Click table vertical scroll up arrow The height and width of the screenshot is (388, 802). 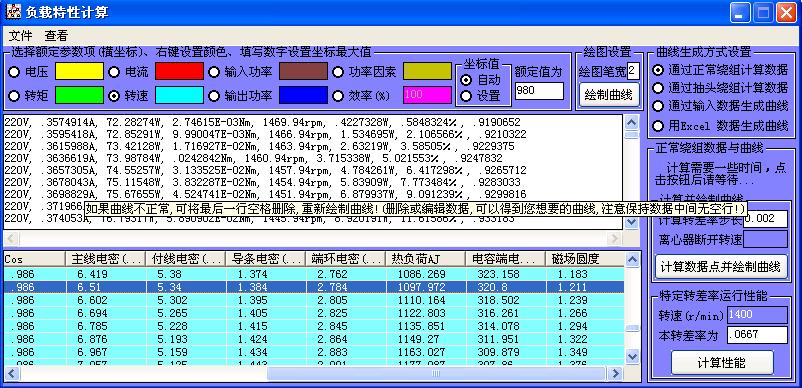pos(632,259)
